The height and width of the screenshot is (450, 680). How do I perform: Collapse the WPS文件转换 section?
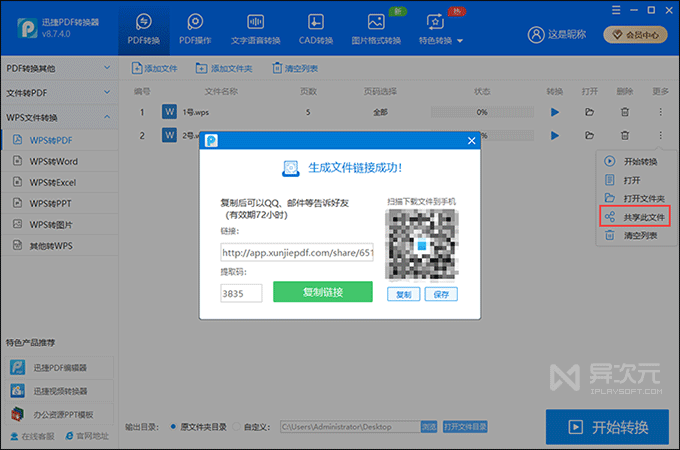coord(59,117)
